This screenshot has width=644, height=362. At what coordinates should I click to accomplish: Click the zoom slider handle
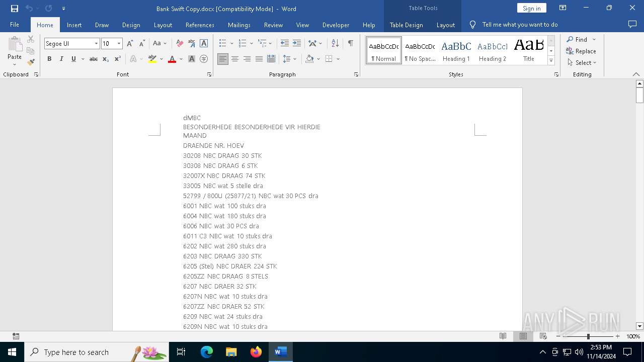pos(588,336)
